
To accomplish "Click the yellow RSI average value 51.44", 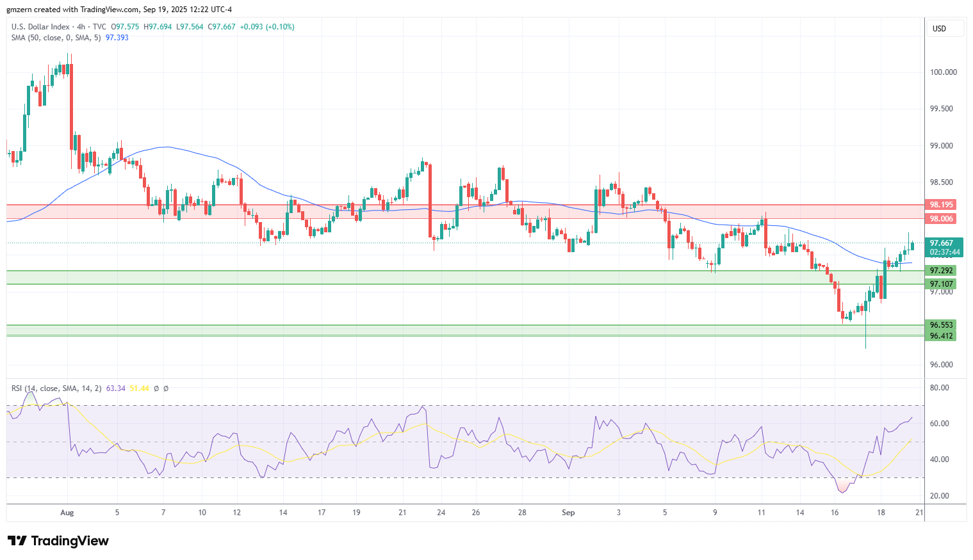I will click(x=139, y=388).
